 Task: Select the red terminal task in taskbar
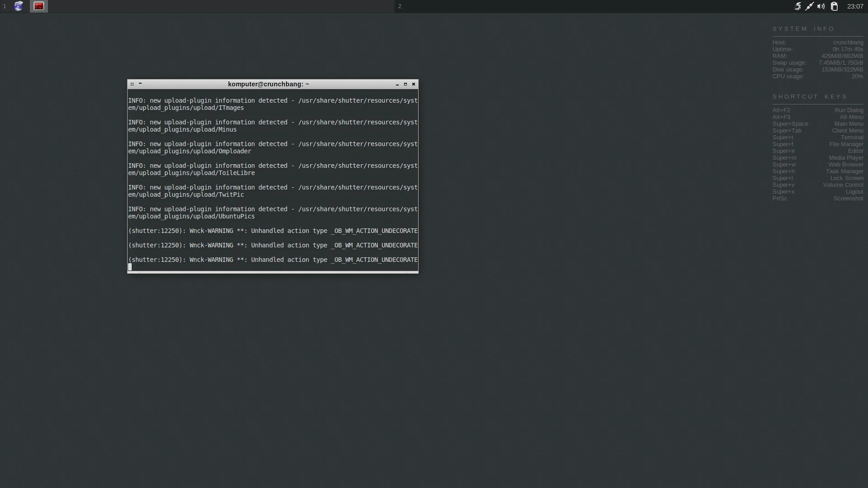(x=39, y=6)
